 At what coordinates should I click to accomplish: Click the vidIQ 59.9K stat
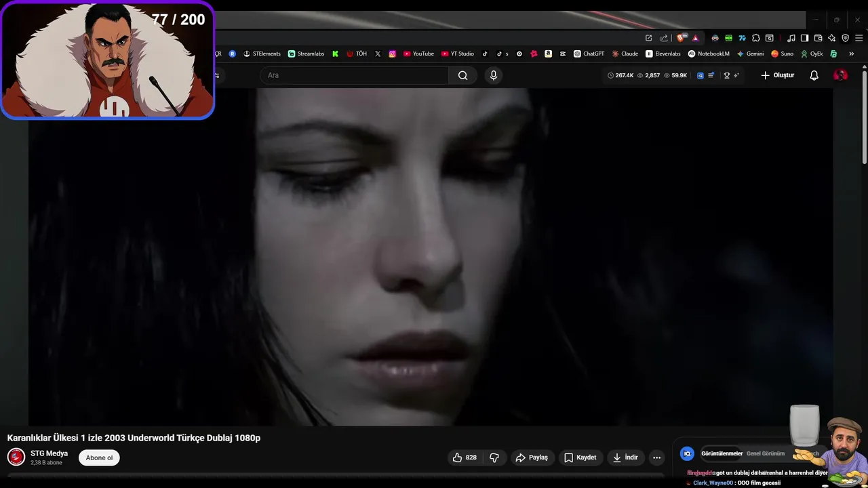pyautogui.click(x=675, y=75)
